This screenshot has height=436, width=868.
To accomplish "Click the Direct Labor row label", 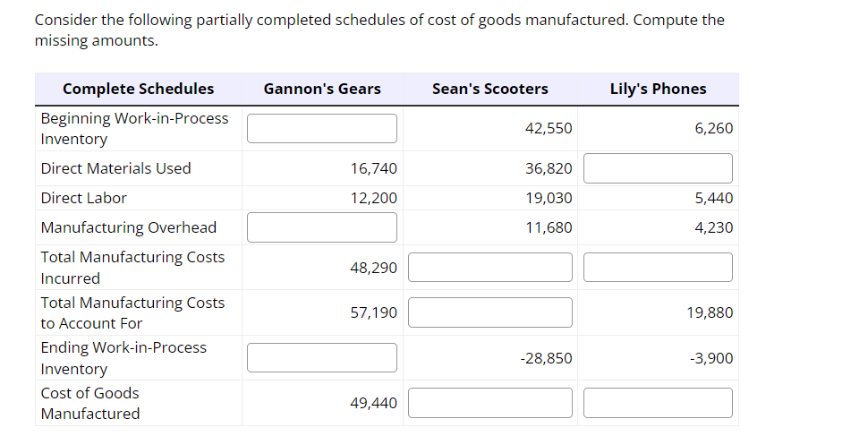I will coord(83,198).
